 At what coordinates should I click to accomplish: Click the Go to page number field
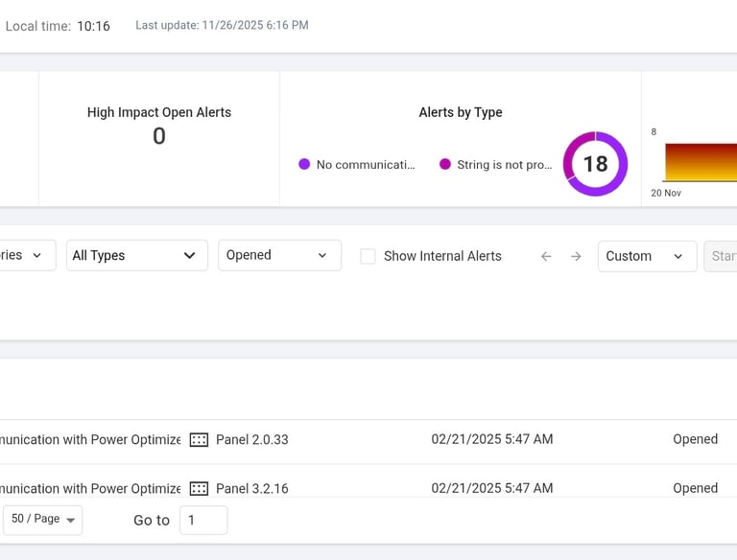pos(203,520)
